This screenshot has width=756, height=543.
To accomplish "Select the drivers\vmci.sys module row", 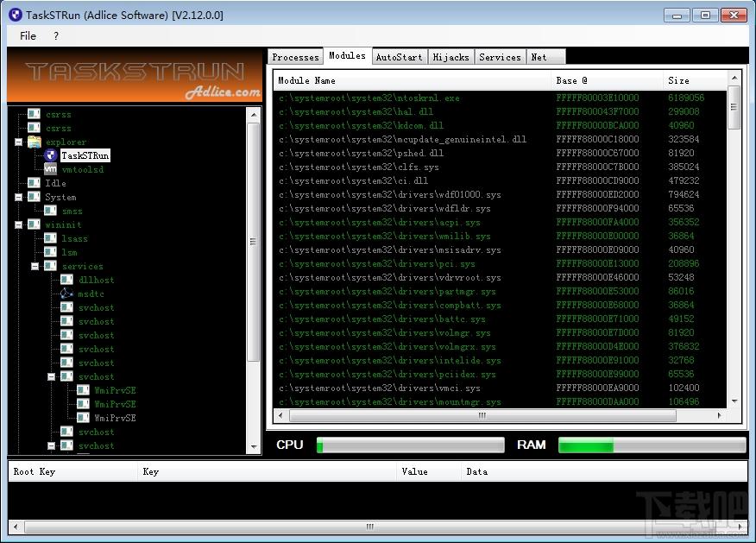I will click(x=500, y=388).
